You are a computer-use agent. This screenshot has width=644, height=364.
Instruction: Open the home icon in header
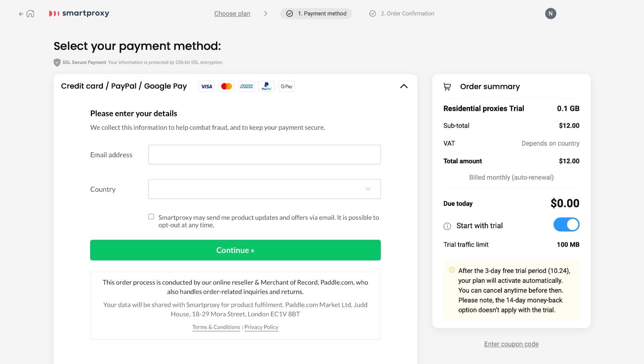(x=30, y=14)
